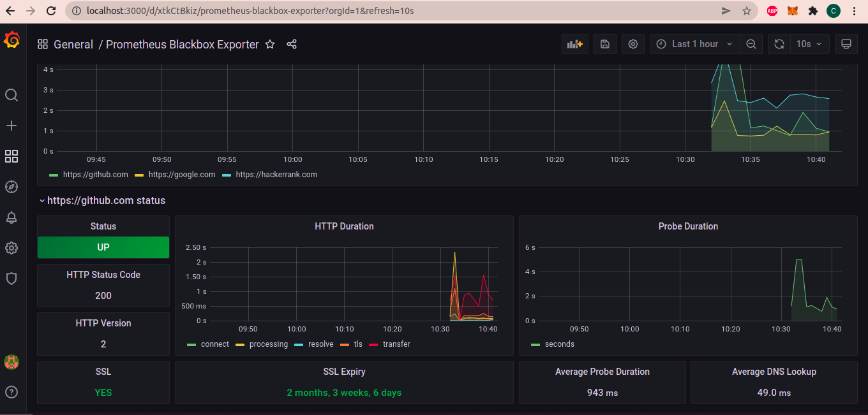This screenshot has height=415, width=868.
Task: Click the site info icon in address bar
Action: 76,11
